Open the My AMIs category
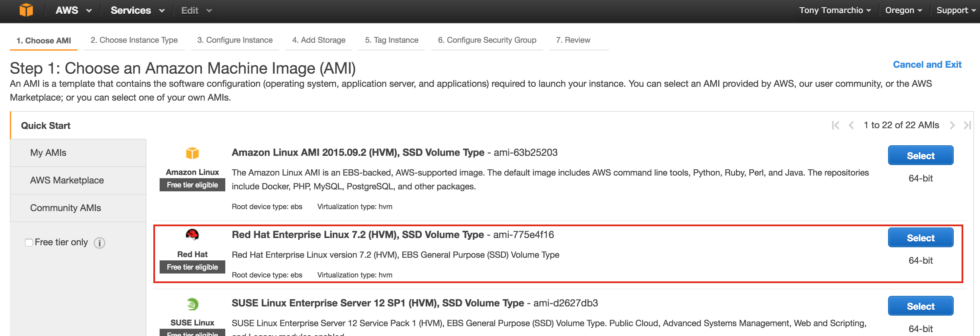This screenshot has height=336, width=980. tap(78, 153)
